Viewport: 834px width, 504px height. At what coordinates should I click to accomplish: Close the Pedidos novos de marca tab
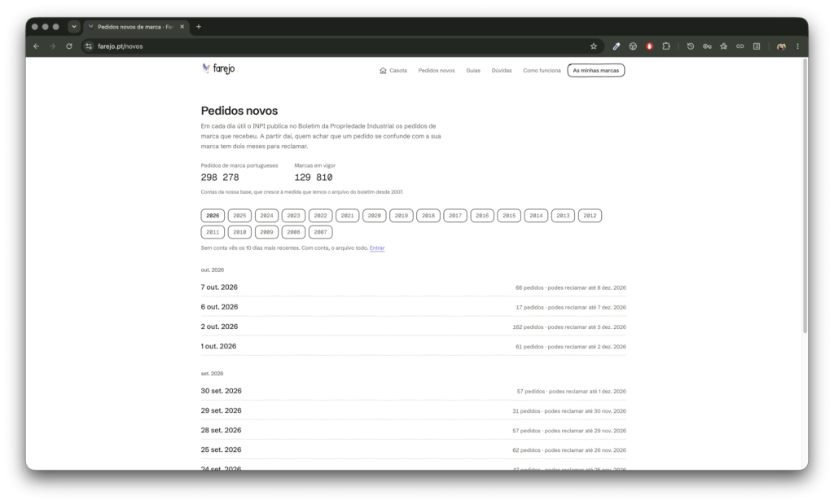(x=182, y=27)
